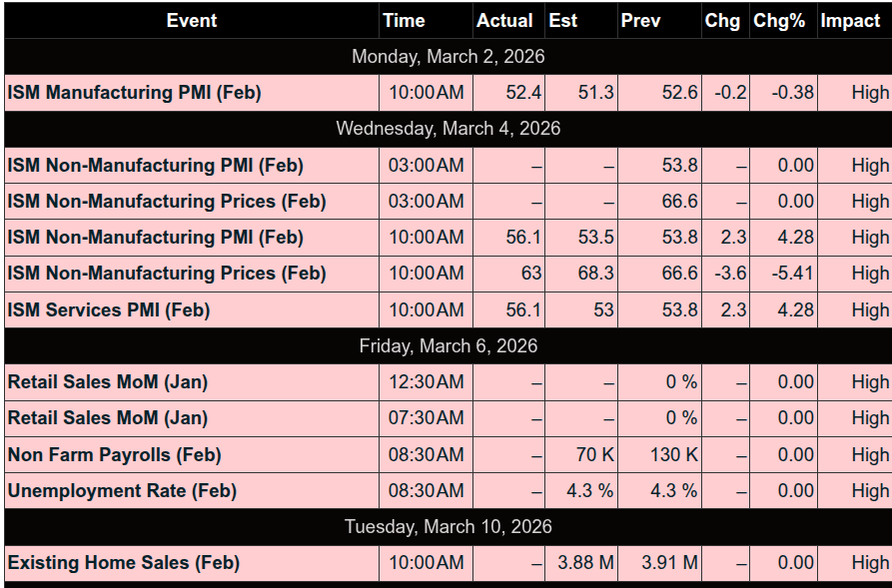Click the Actual column header
892x588 pixels.
(504, 21)
